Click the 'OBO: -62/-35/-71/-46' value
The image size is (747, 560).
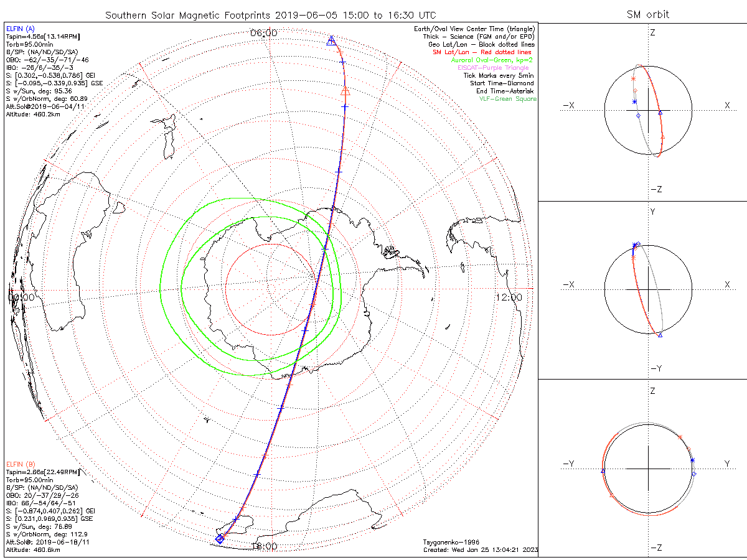pyautogui.click(x=47, y=60)
